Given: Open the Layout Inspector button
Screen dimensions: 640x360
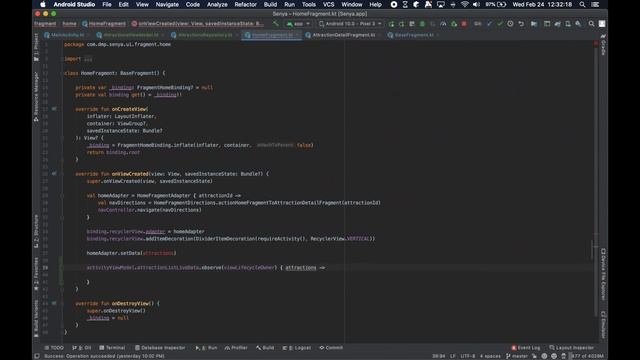Looking at the screenshot, I should click(571, 348).
